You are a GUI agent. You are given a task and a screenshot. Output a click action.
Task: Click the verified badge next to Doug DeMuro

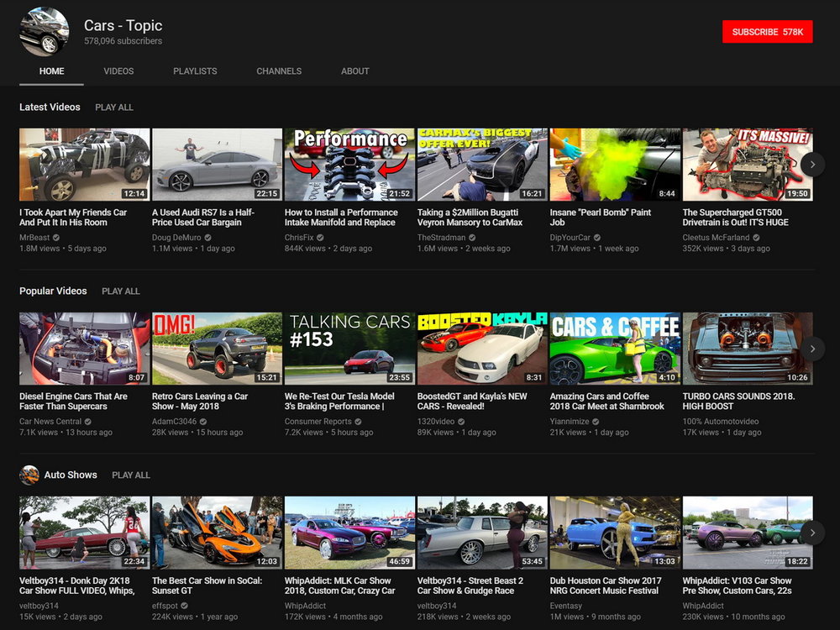[207, 238]
